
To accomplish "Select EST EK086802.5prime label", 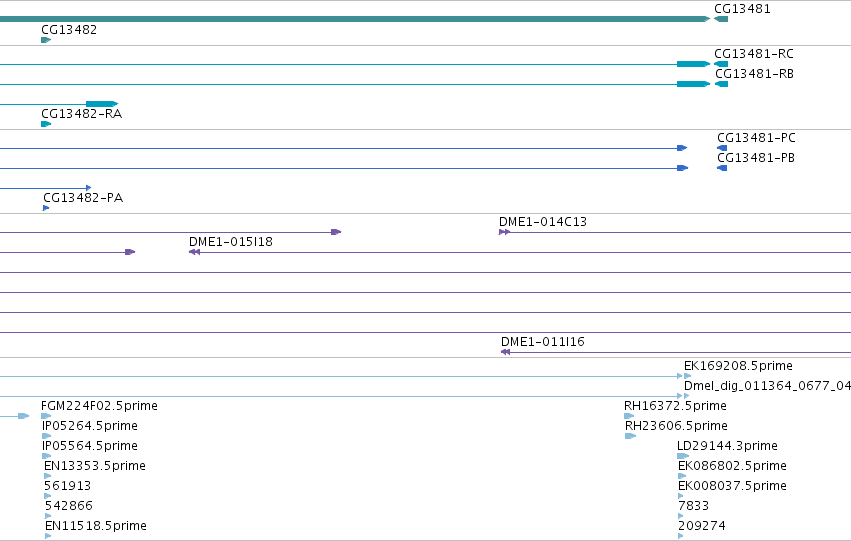I will 732,466.
